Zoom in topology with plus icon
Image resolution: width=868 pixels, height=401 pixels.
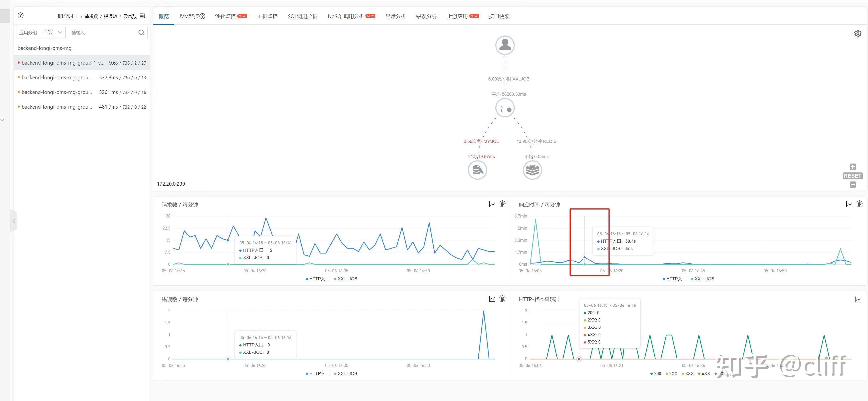tap(853, 167)
